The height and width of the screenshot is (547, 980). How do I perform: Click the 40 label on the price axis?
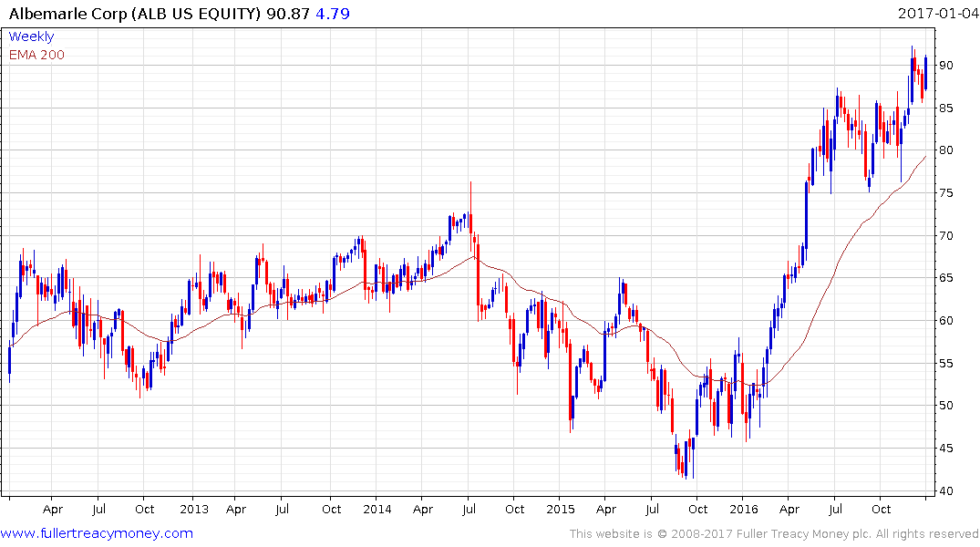pyautogui.click(x=945, y=490)
